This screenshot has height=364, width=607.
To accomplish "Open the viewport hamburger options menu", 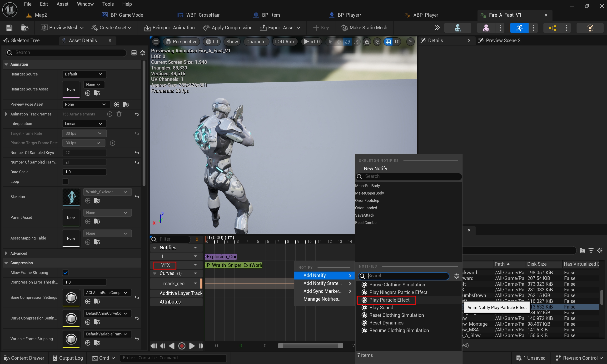I will click(156, 42).
